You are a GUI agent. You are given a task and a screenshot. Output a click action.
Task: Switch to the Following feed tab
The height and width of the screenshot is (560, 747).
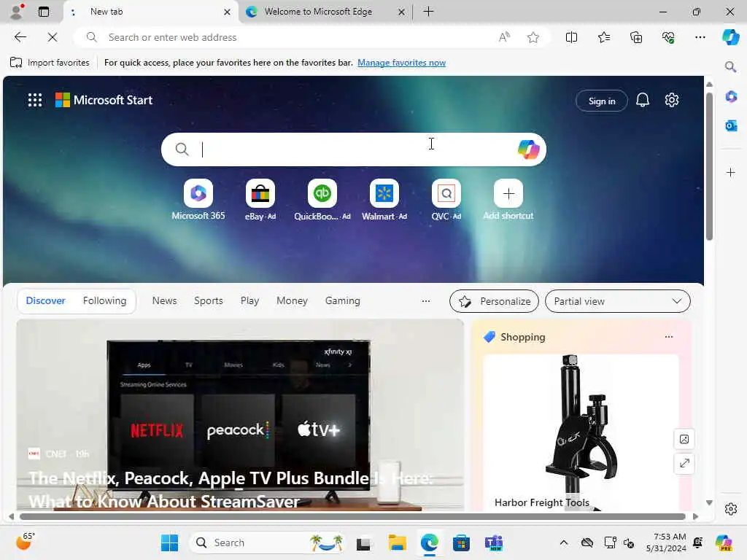(x=105, y=300)
